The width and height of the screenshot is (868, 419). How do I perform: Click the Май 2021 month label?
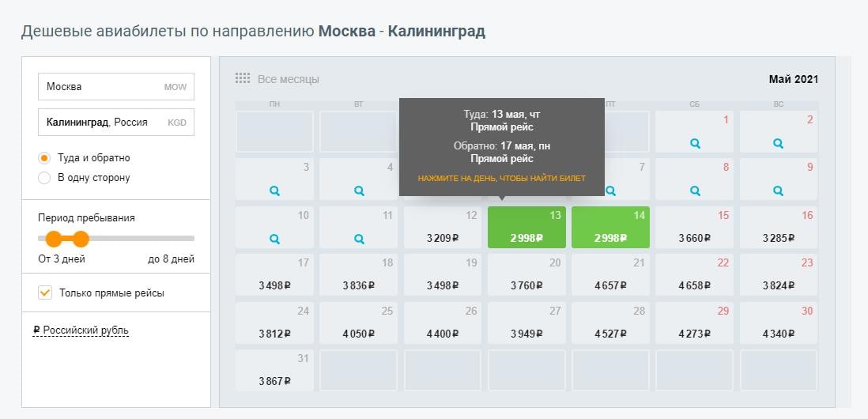click(793, 79)
